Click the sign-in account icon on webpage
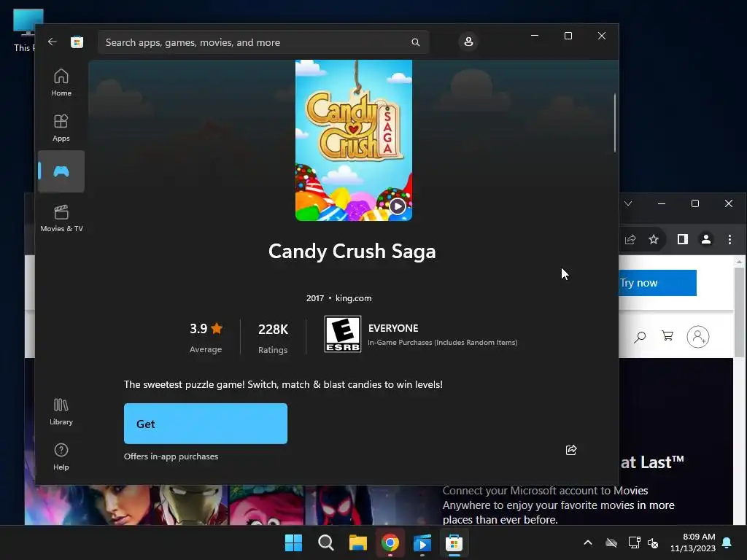Screen dimensions: 747x560 click(698, 337)
